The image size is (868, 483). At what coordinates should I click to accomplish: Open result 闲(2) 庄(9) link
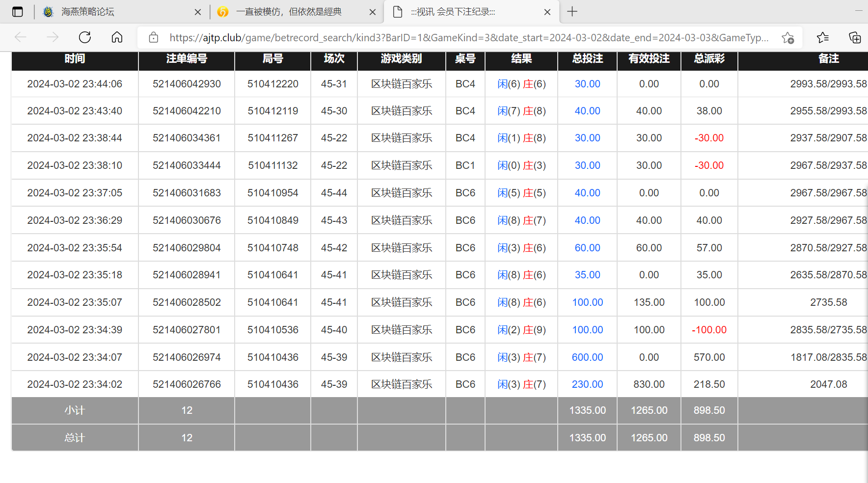pos(521,330)
